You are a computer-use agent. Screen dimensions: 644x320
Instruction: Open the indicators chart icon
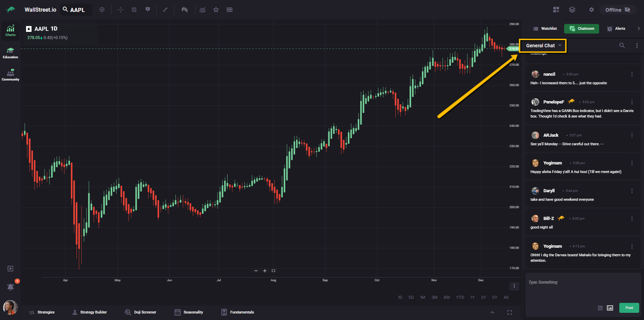203,10
